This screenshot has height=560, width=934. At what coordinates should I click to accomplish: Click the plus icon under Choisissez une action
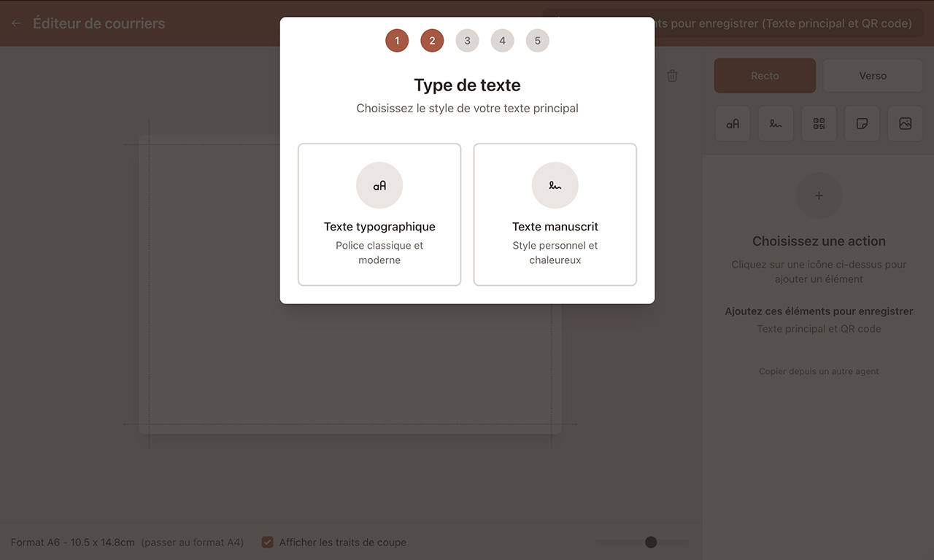click(x=819, y=195)
